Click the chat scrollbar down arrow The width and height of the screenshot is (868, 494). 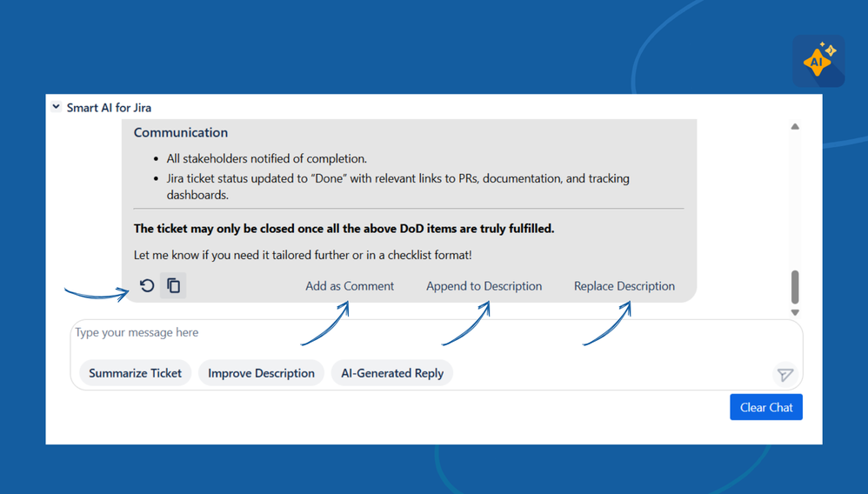click(795, 312)
